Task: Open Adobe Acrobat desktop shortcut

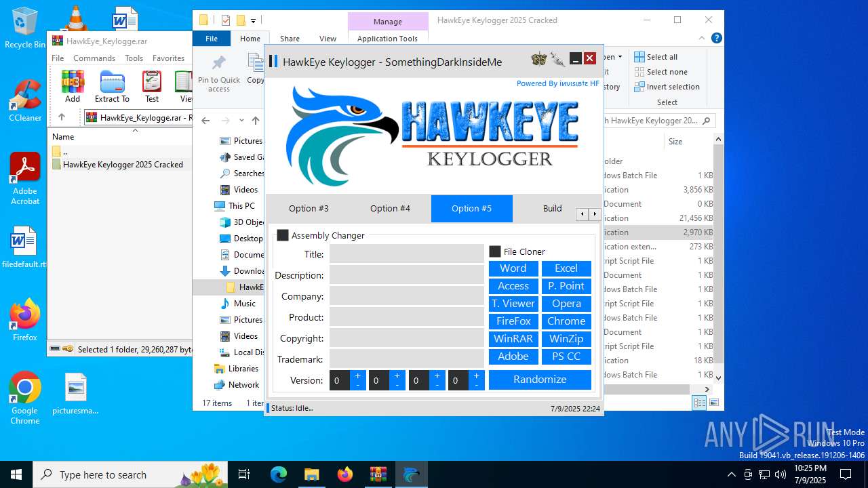Action: (25, 179)
